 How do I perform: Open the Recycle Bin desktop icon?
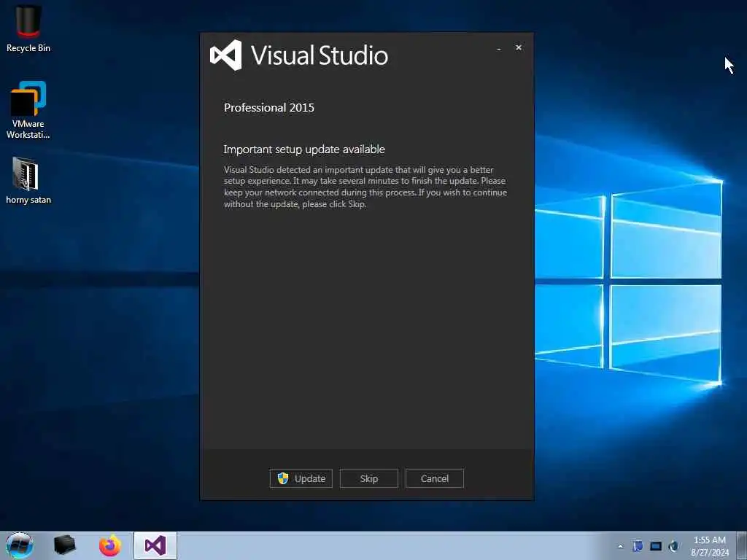click(28, 28)
